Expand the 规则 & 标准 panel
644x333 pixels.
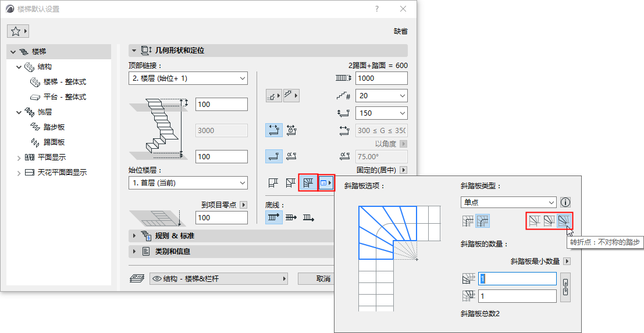point(231,236)
